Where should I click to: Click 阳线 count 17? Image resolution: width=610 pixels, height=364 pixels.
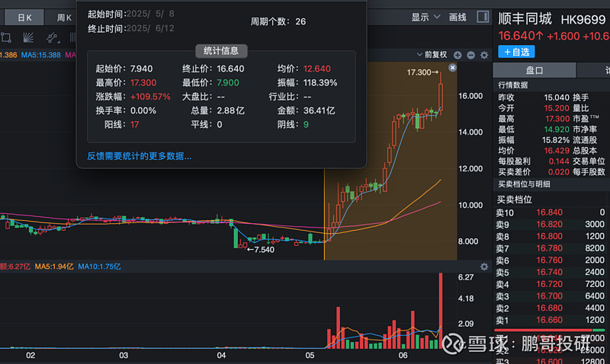point(135,125)
